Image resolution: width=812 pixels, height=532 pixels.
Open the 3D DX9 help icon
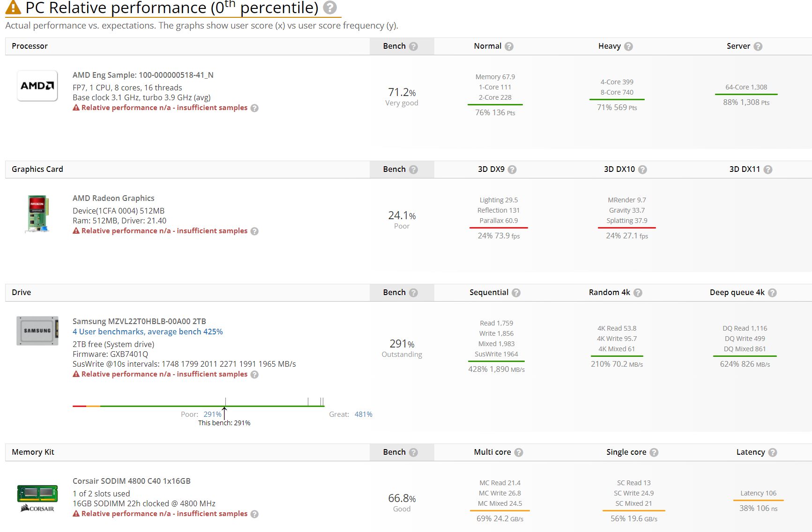tap(512, 170)
